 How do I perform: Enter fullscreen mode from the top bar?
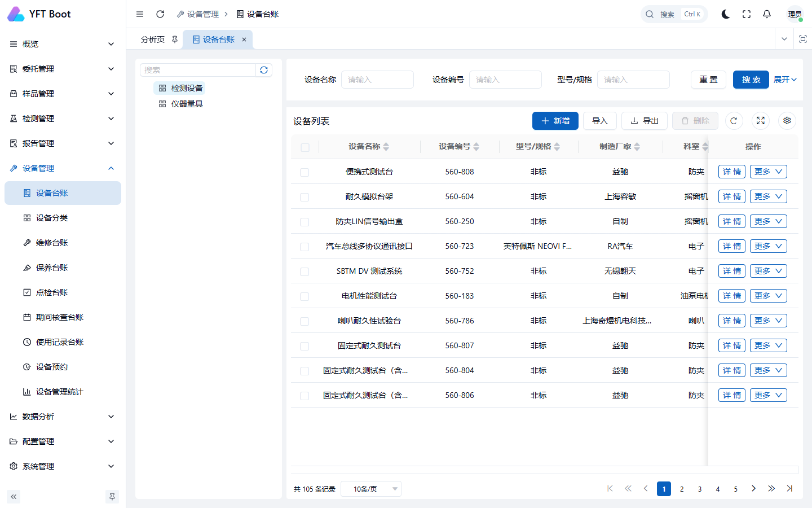point(747,14)
